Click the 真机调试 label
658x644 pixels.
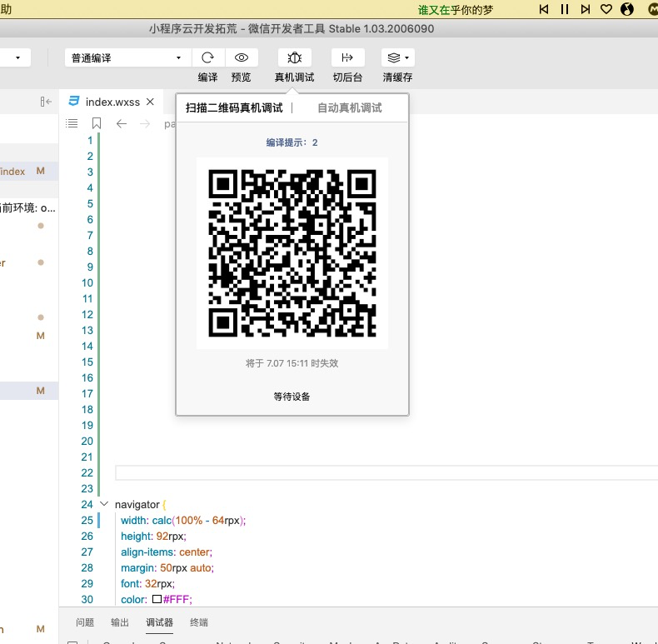pyautogui.click(x=295, y=77)
